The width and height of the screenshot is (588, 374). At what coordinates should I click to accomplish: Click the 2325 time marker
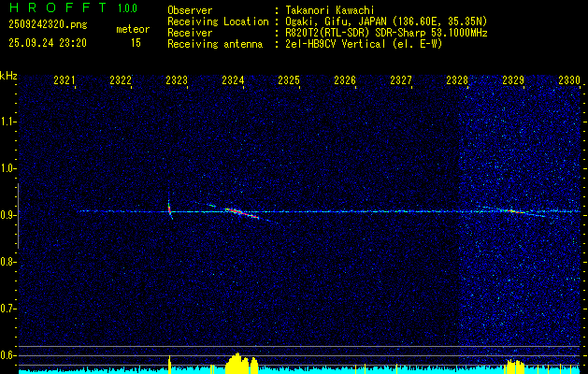click(288, 80)
